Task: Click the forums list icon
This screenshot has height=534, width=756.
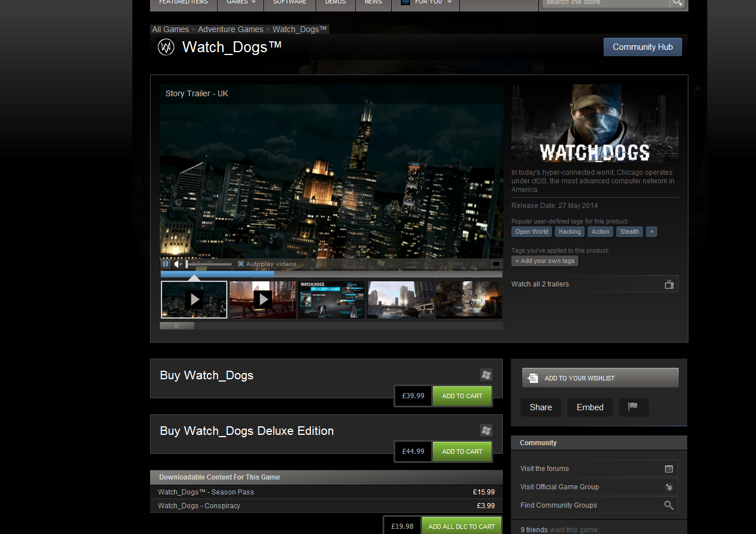Action: click(668, 469)
